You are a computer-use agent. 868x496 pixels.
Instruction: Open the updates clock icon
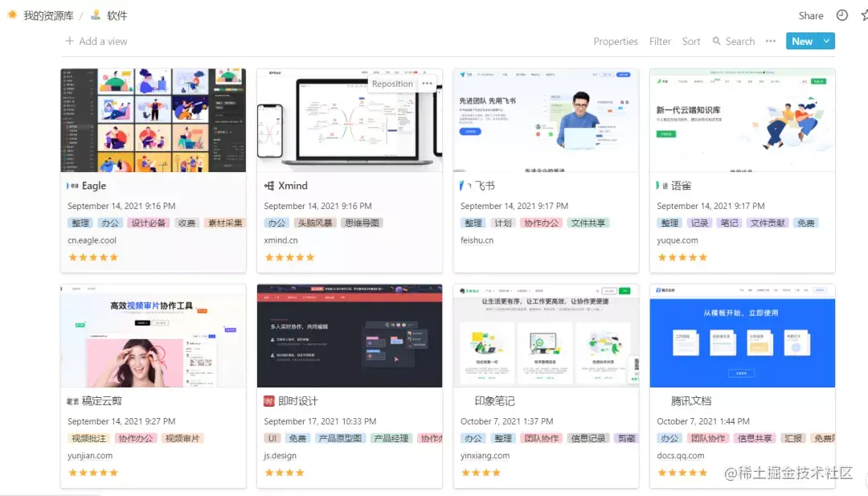coord(841,15)
